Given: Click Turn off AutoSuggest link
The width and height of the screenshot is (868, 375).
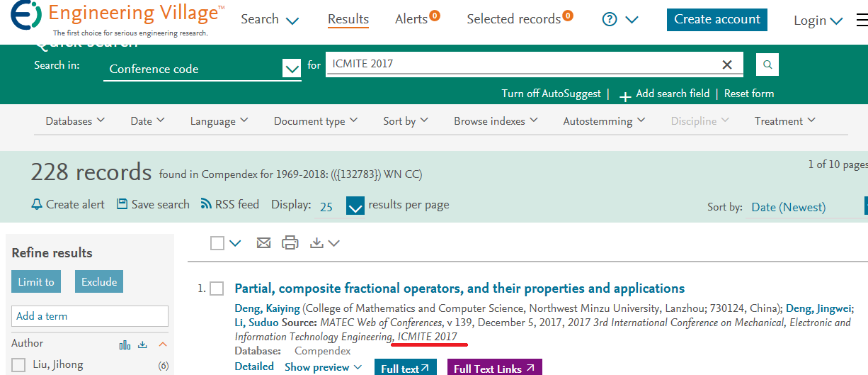Looking at the screenshot, I should (551, 94).
